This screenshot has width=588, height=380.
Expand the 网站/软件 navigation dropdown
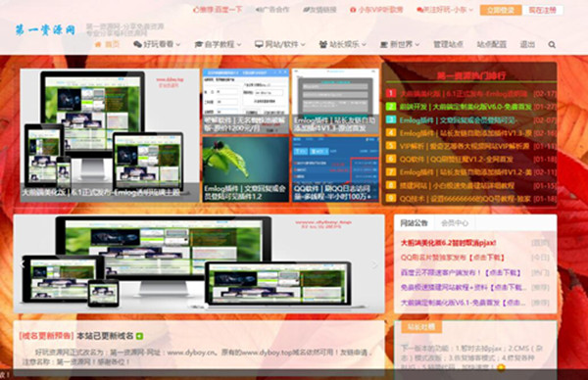pos(279,44)
